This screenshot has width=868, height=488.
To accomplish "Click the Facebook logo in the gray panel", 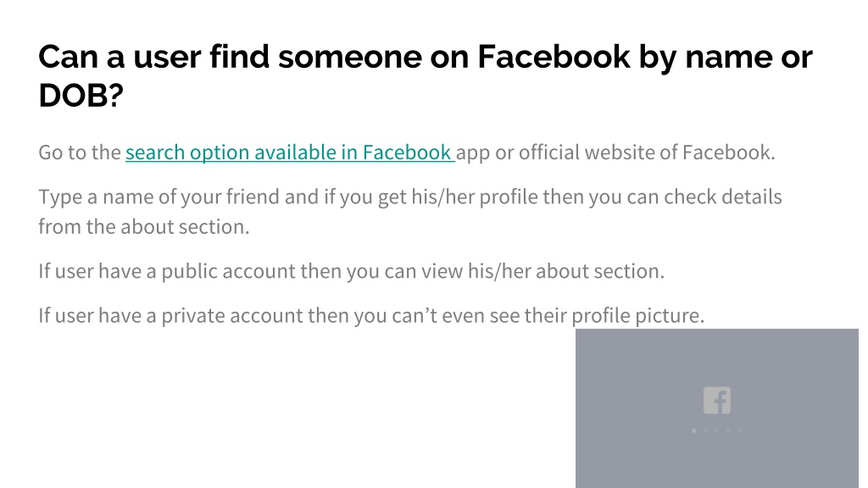I will [x=717, y=400].
